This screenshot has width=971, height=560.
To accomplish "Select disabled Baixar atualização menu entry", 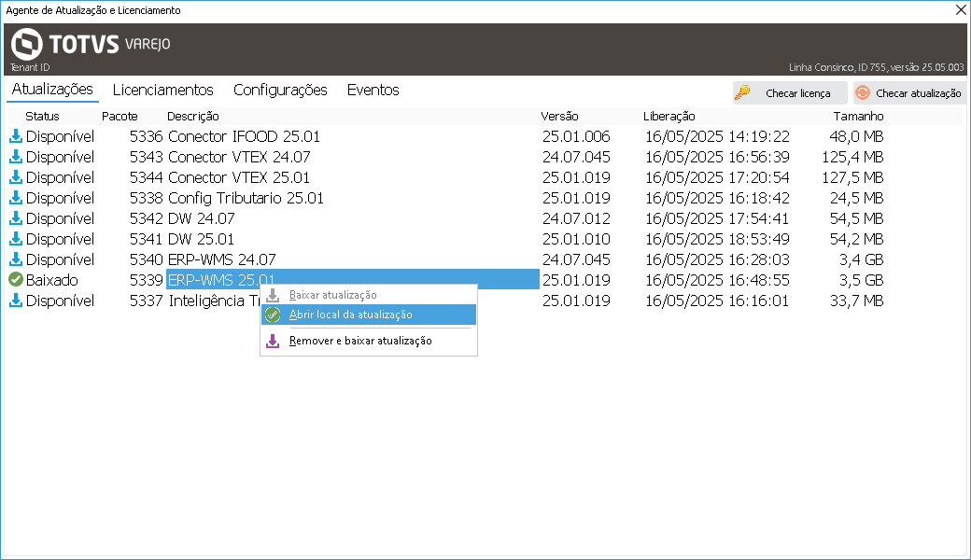I will [x=369, y=295].
